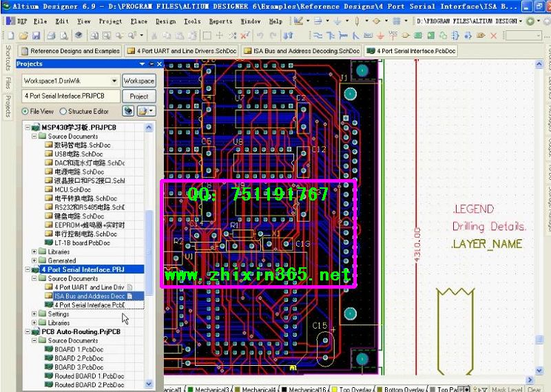Select the Structure Editor radio button
551x392 pixels.
click(x=63, y=111)
